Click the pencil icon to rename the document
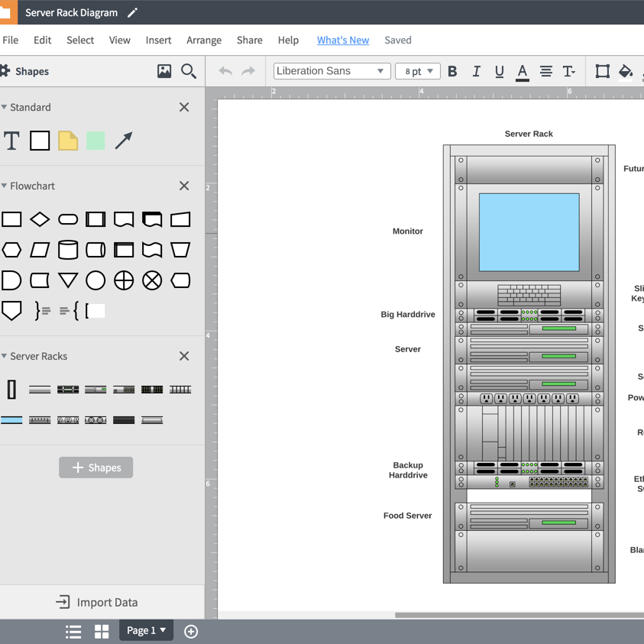Image resolution: width=644 pixels, height=644 pixels. pos(132,13)
